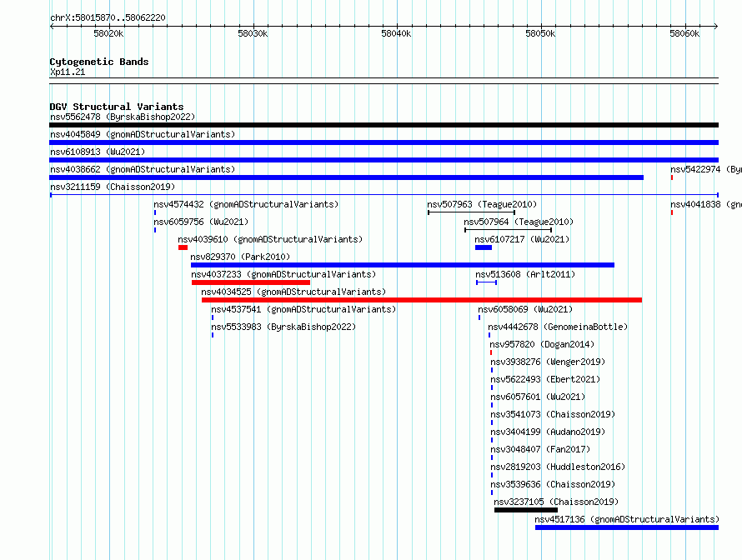Click nsv3211159 (Chaisson2019) label
742x560 pixels.
point(113,187)
